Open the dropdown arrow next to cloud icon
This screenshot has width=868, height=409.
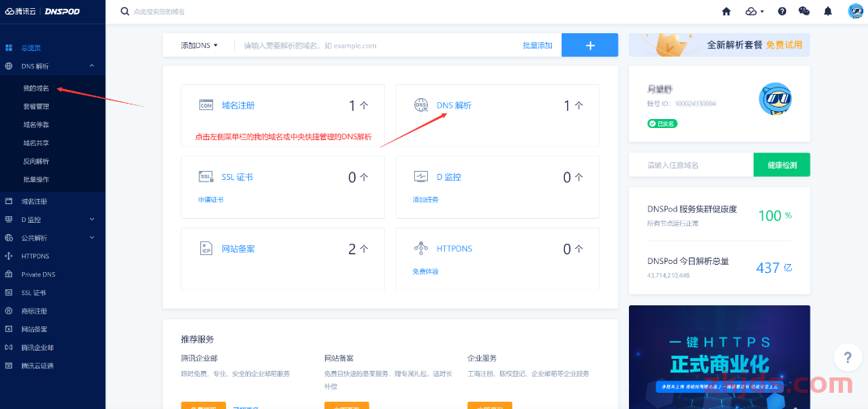point(763,11)
